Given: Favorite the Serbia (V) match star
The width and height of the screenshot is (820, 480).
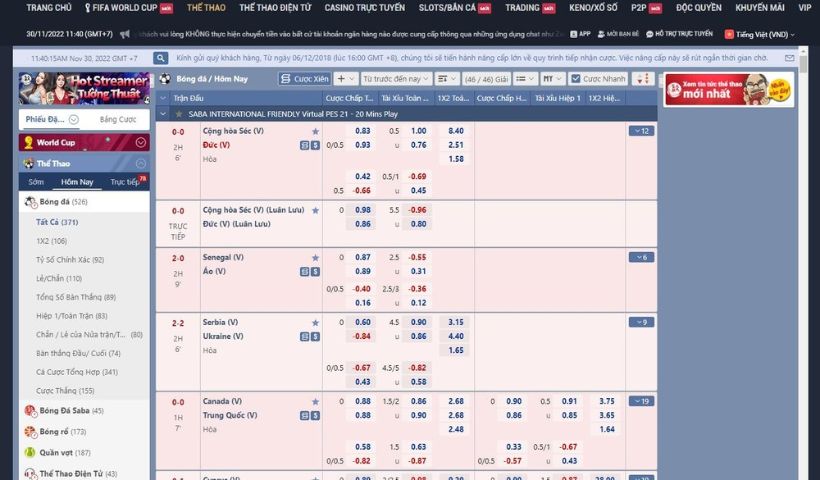Looking at the screenshot, I should coord(315,322).
